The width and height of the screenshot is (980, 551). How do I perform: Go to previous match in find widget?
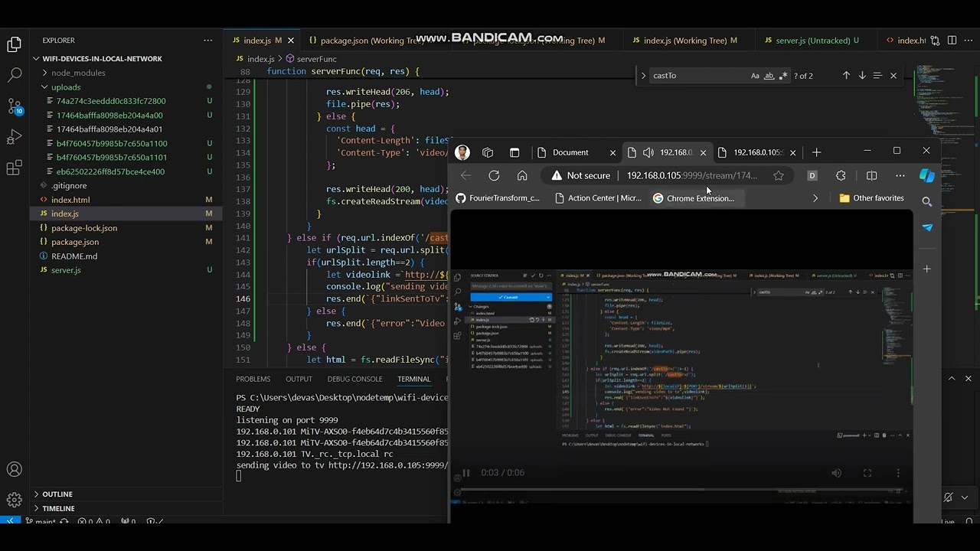coord(846,76)
